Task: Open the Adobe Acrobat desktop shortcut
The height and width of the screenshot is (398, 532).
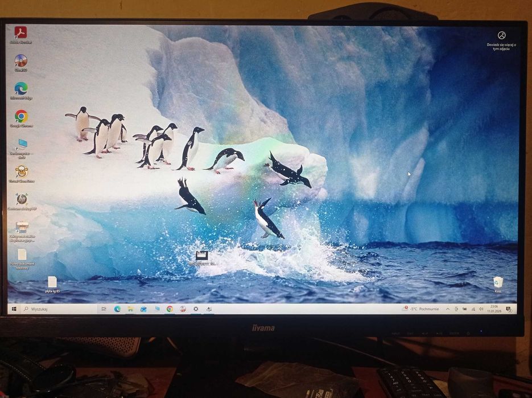Action: [x=20, y=35]
